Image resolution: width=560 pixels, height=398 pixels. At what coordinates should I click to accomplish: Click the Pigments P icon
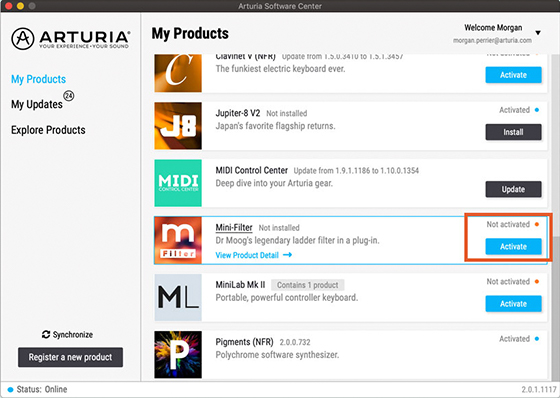point(178,354)
